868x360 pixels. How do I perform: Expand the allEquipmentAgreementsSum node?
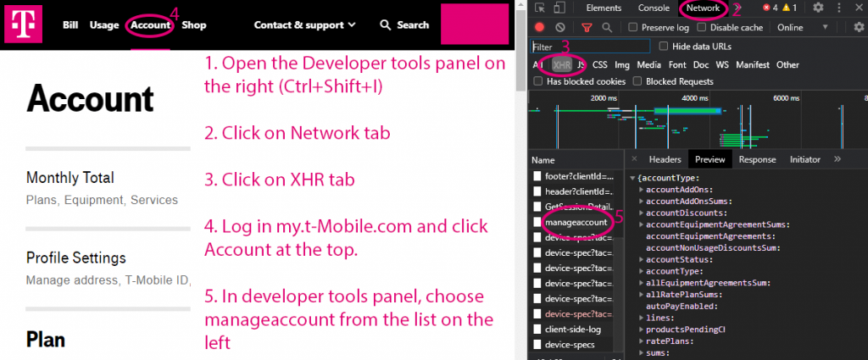coord(641,283)
